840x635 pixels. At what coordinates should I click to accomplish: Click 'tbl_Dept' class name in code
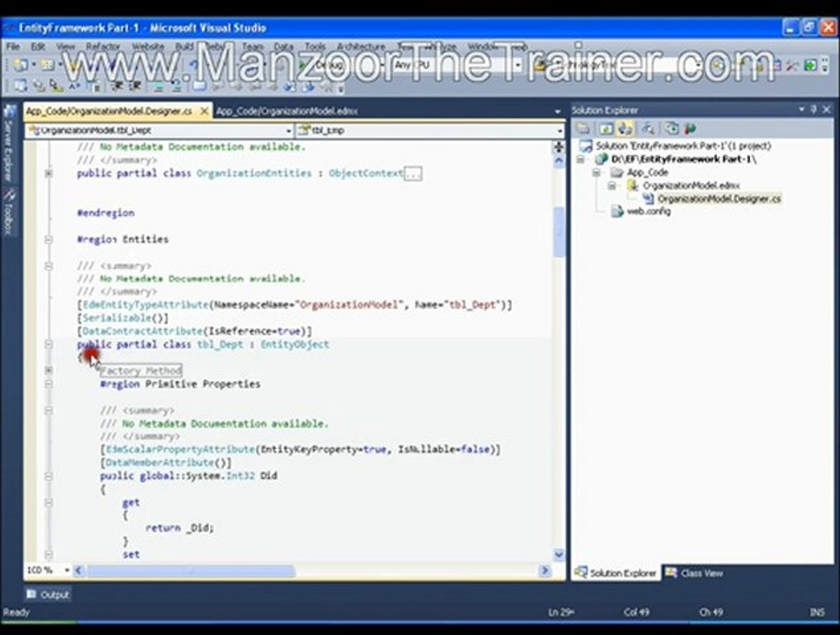click(220, 345)
